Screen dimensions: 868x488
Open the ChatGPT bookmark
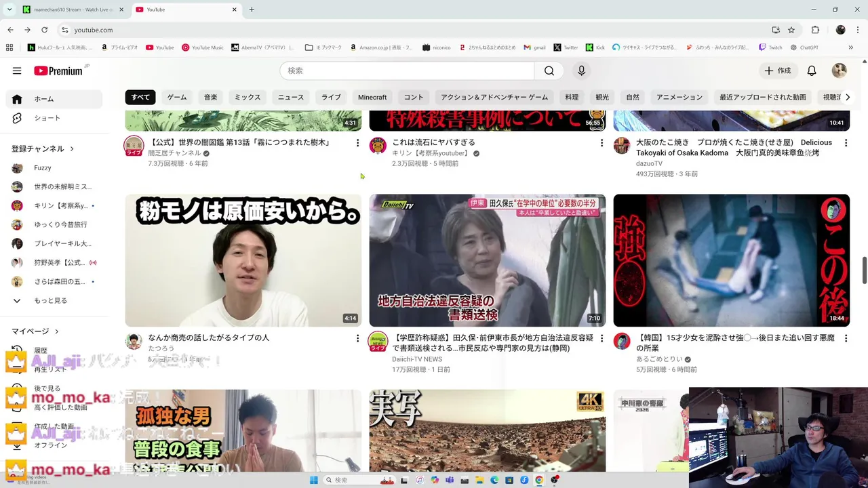click(x=804, y=47)
